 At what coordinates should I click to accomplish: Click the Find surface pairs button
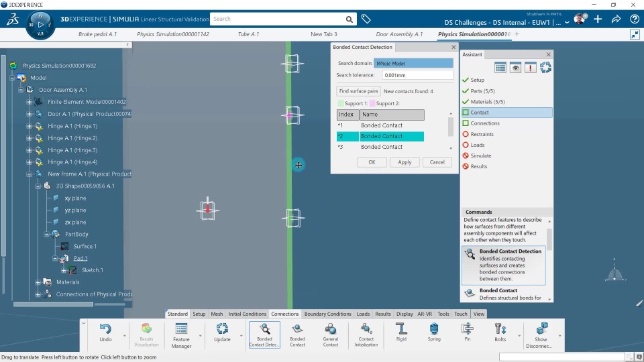click(358, 91)
